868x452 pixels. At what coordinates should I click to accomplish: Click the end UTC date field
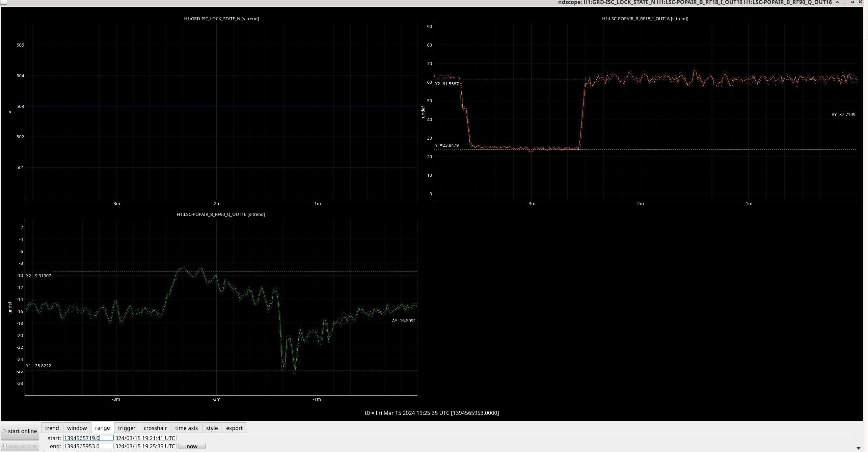145,446
